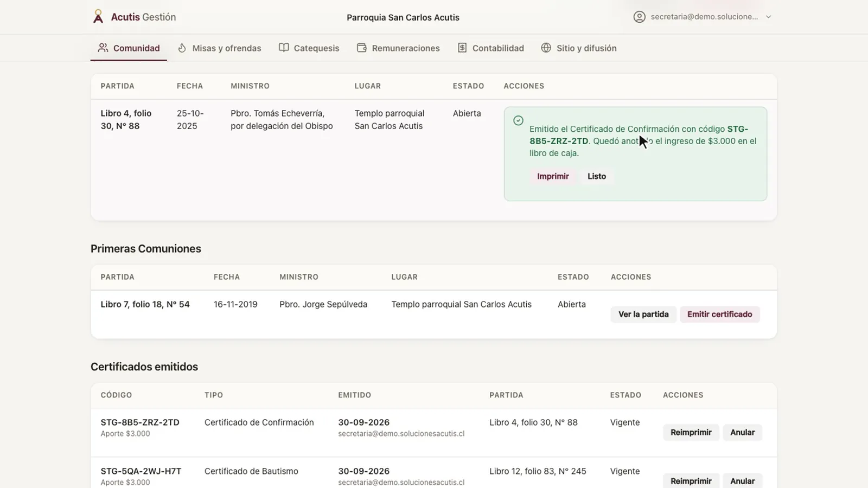This screenshot has height=488, width=868.
Task: Click the book icon for Catequesis
Action: point(284,48)
